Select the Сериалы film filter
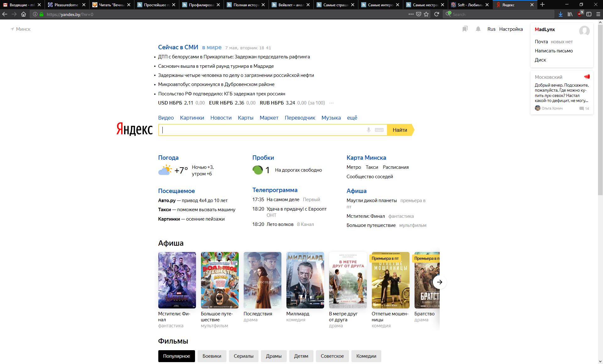 [243, 356]
